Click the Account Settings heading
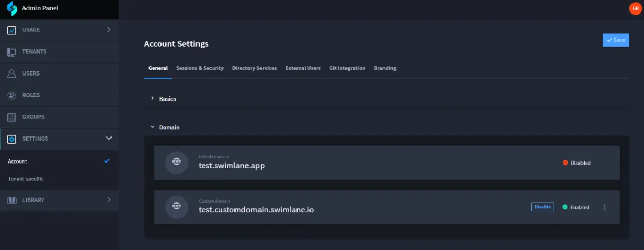The width and height of the screenshot is (644, 250). pos(177,44)
